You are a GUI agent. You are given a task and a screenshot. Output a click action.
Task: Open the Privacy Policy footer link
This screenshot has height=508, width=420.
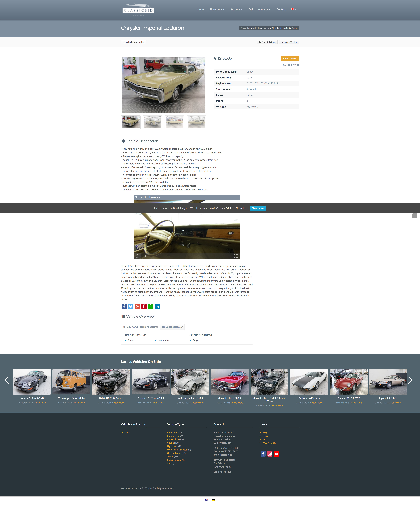point(269,443)
